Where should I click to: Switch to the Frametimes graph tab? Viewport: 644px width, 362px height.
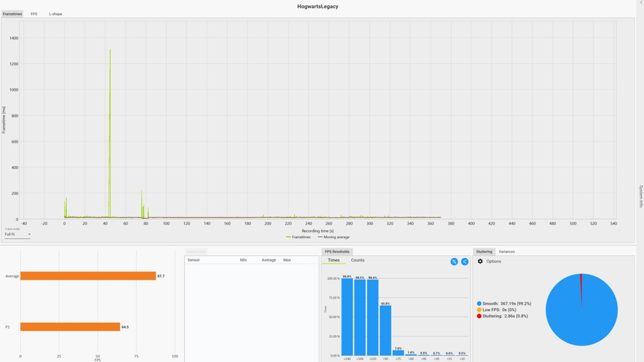(12, 14)
